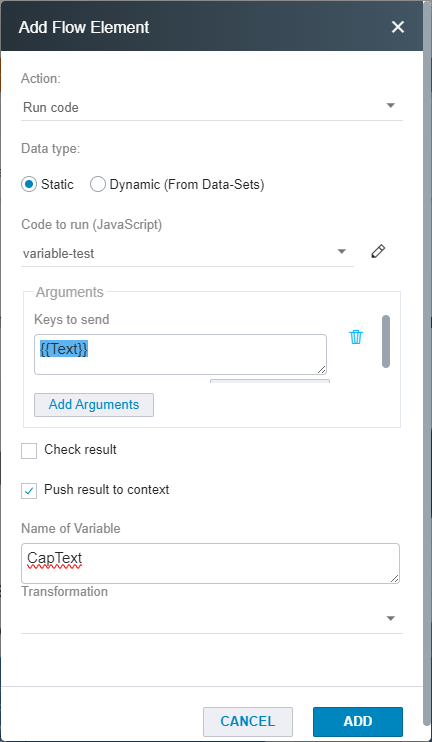Click the resize grip of the Name of Variable box
432x742 pixels.
(x=395, y=578)
